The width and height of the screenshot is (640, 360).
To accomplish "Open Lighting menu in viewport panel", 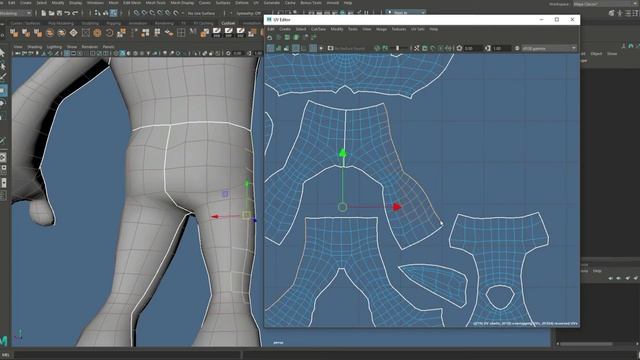I will point(54,47).
